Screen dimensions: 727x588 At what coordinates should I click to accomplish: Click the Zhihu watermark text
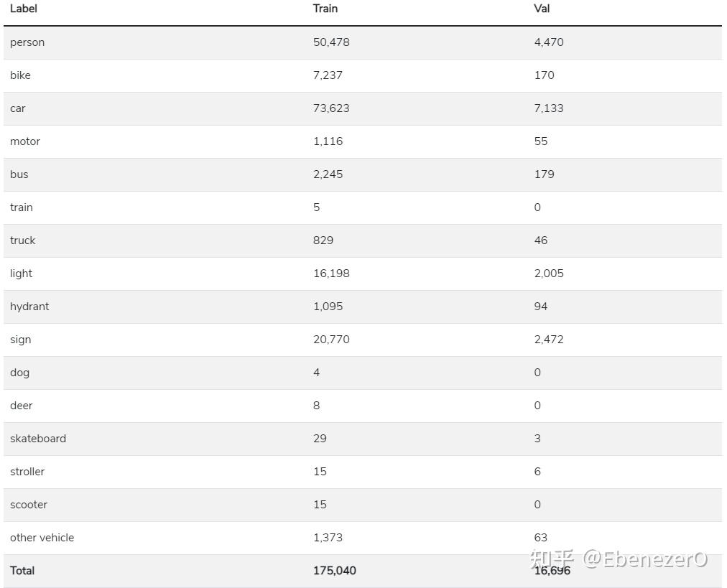(619, 559)
